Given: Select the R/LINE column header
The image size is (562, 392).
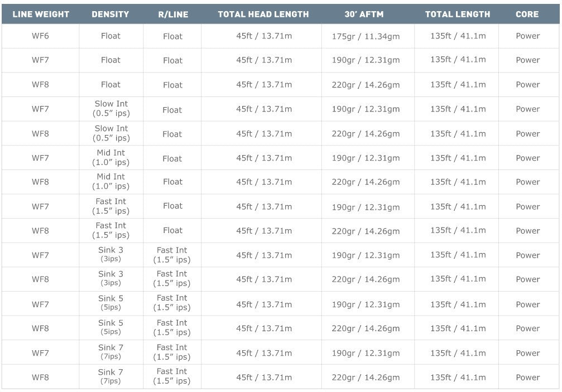Looking at the screenshot, I should [x=173, y=14].
